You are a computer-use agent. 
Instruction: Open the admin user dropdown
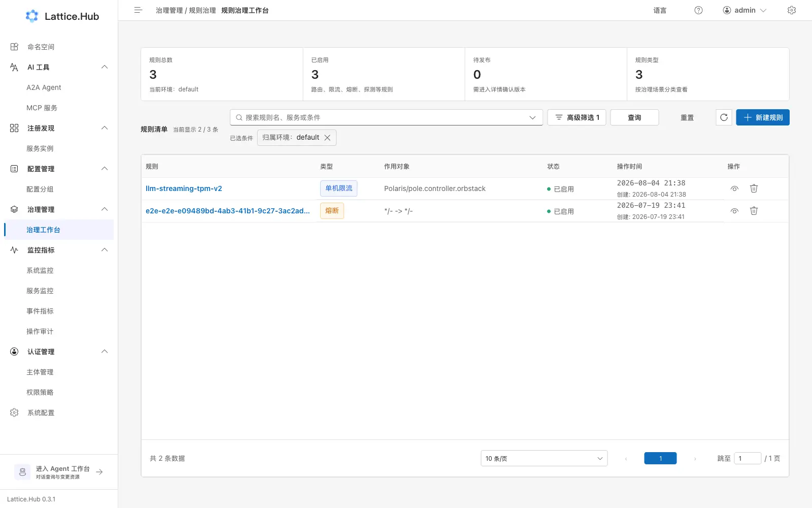click(x=745, y=10)
